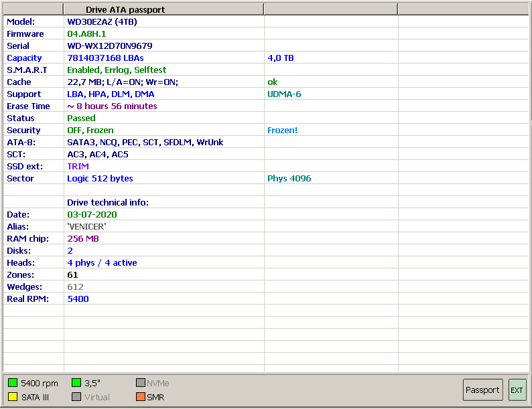Click the green 5400 rpm indicator
The image size is (532, 409).
coord(13,383)
